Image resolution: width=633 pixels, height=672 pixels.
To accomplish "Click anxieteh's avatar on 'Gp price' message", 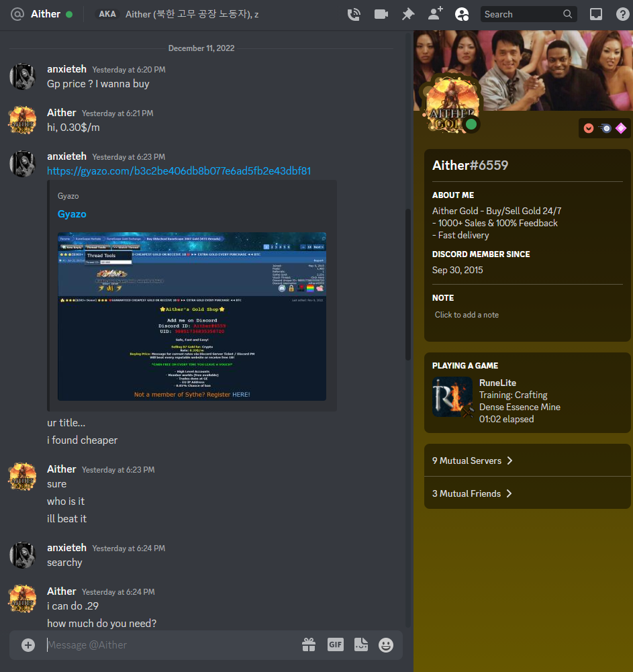I will tap(23, 77).
